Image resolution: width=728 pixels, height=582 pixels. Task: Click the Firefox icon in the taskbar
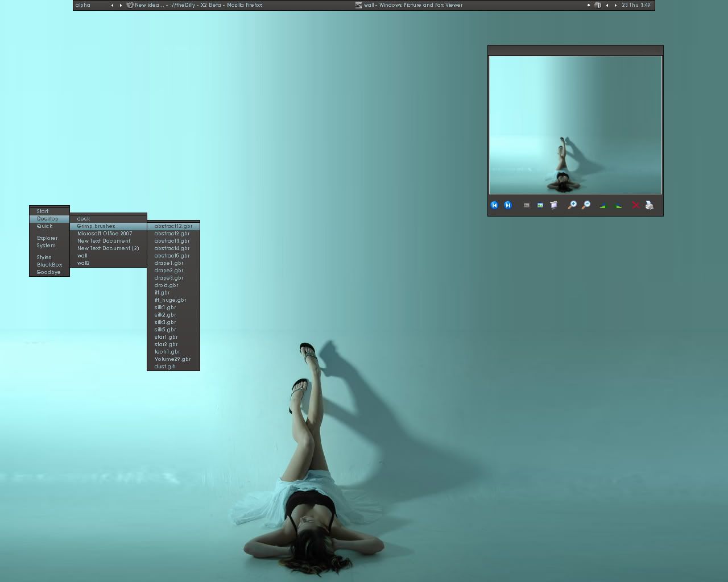(x=130, y=5)
